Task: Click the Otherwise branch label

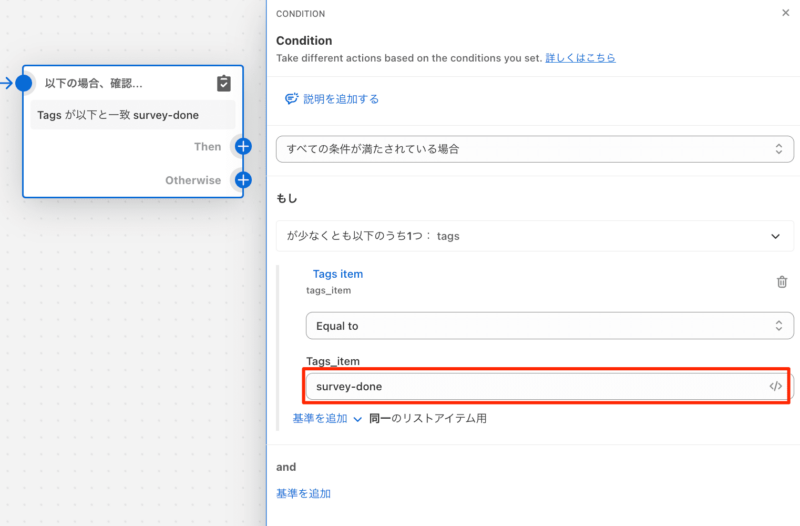Action: click(x=193, y=180)
